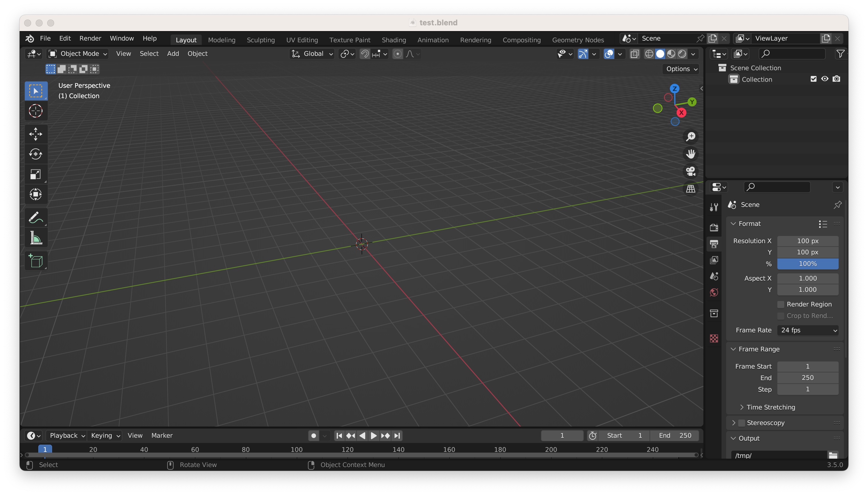Toggle the camera view icon
This screenshot has height=495, width=868.
pos(690,171)
